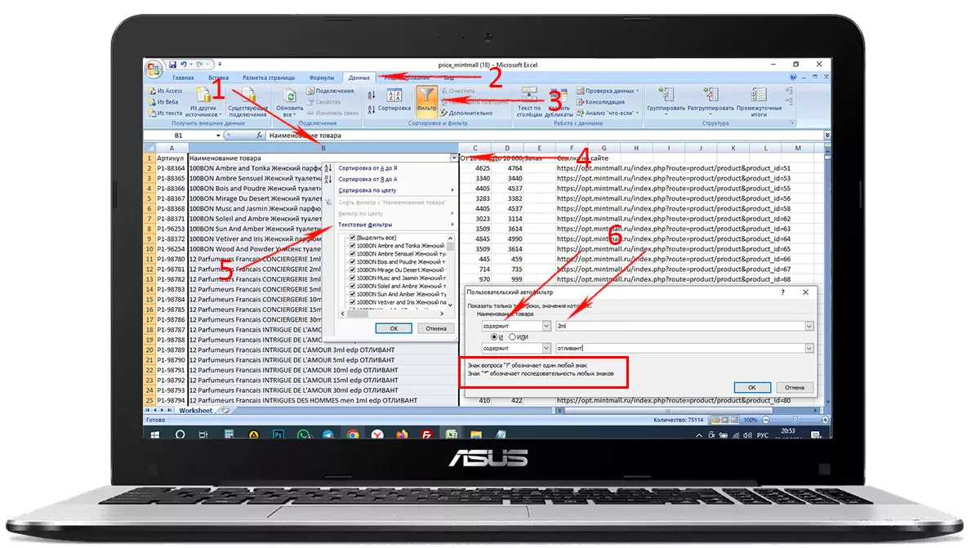Import data with 'Из Веба'

163,102
